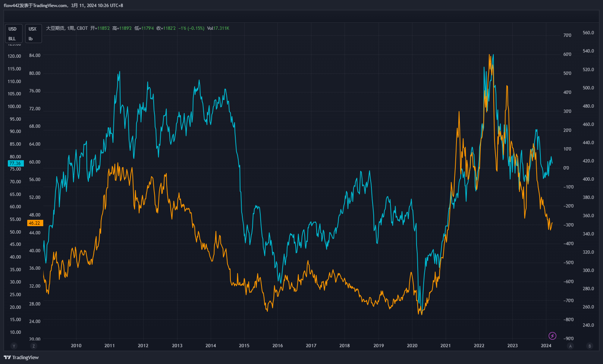Image resolution: width=603 pixels, height=364 pixels.
Task: Click the orange 46.22 price label
Action: pos(35,223)
